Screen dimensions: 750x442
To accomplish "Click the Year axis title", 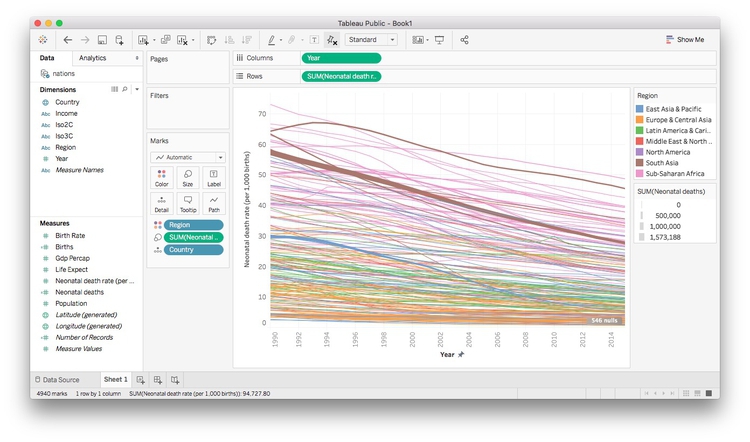I will (447, 354).
